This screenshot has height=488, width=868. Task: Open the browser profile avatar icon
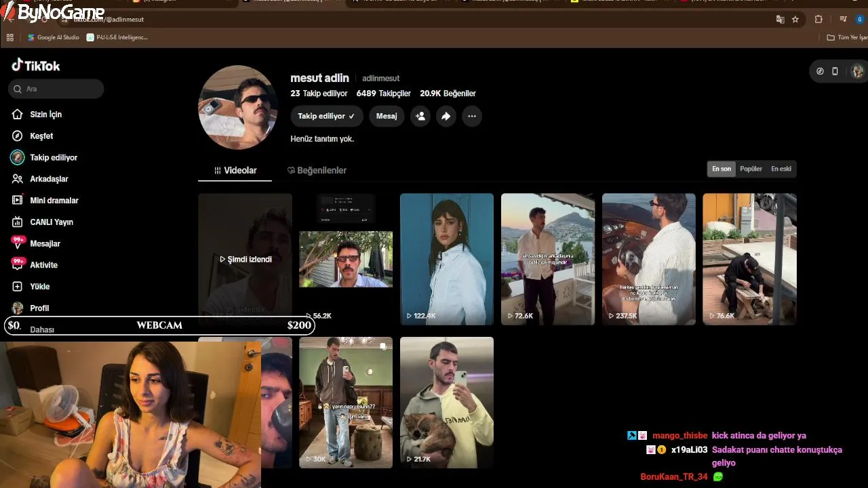pyautogui.click(x=860, y=20)
